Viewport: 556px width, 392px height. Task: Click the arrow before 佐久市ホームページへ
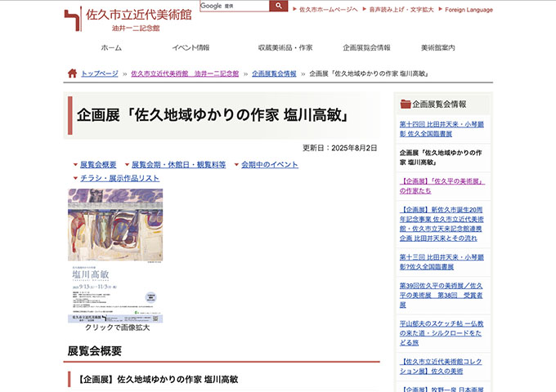click(294, 10)
